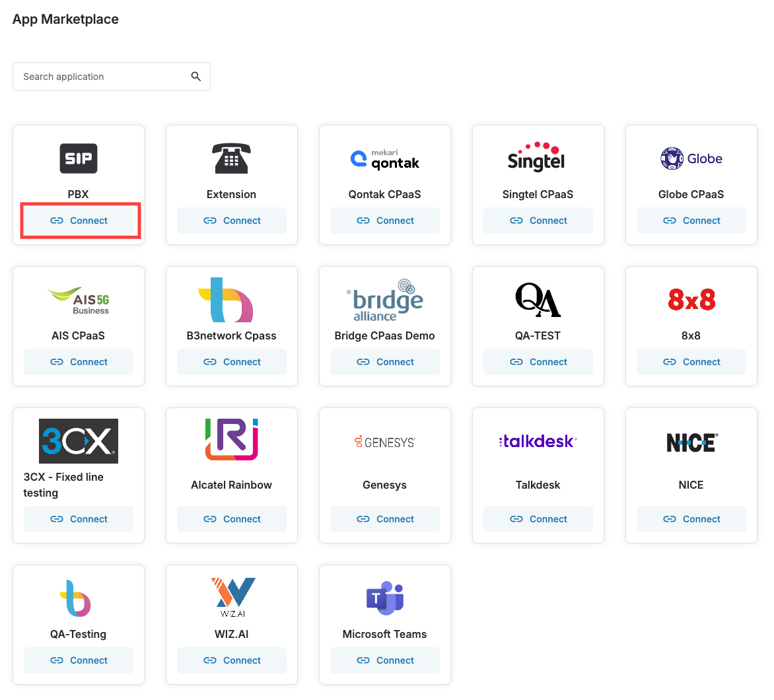This screenshot has width=774, height=700.
Task: Click the Singtel CPaaS name
Action: point(538,195)
